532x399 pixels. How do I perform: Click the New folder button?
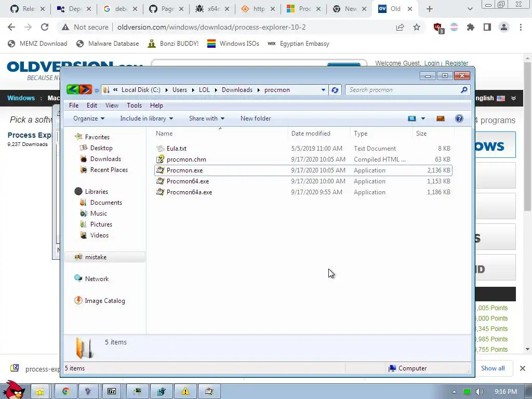tap(256, 118)
